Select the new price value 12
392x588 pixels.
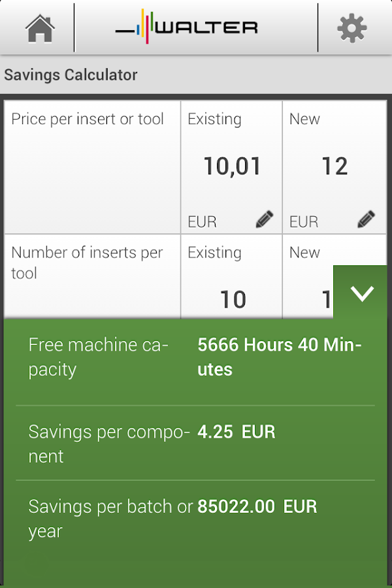(x=334, y=167)
